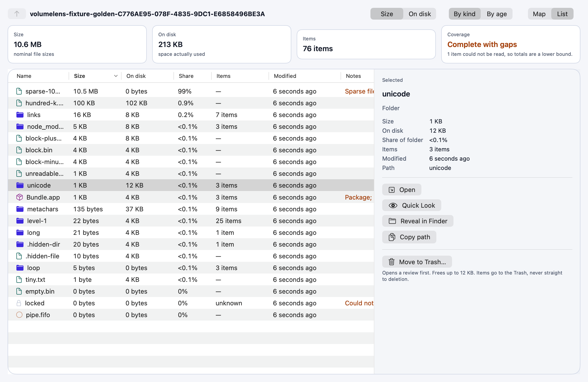The image size is (588, 382).
Task: Click the Size summary card
Action: tap(77, 45)
